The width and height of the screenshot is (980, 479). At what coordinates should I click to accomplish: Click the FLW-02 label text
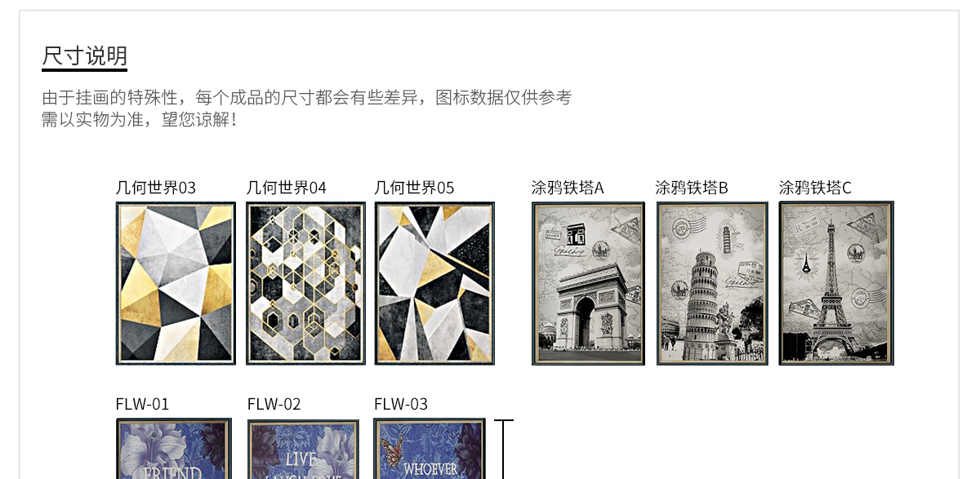(x=274, y=404)
